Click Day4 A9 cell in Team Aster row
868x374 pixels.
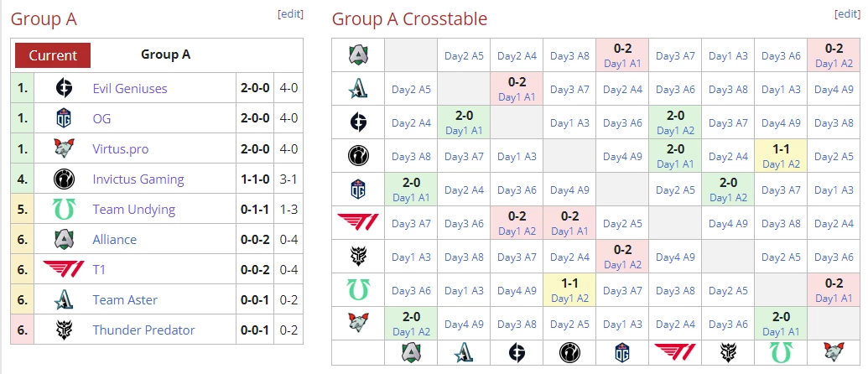834,89
